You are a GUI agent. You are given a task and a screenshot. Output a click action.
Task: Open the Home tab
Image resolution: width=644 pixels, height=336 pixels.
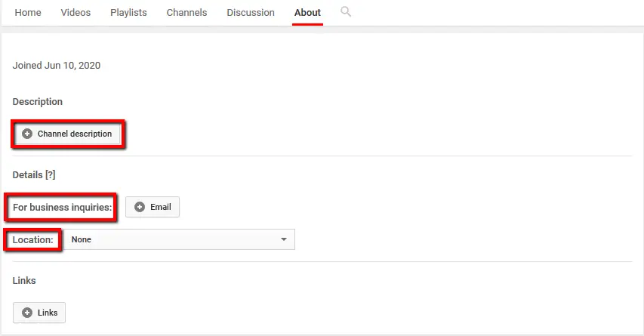pos(28,13)
